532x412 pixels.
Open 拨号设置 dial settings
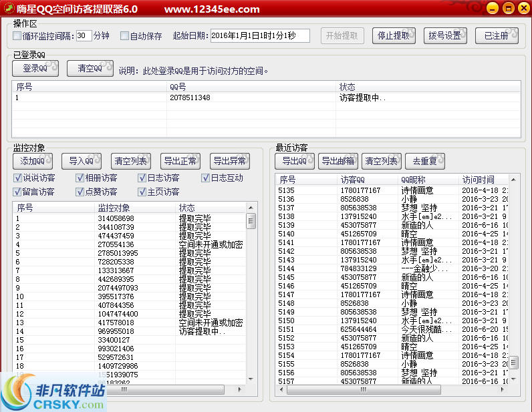pos(445,35)
